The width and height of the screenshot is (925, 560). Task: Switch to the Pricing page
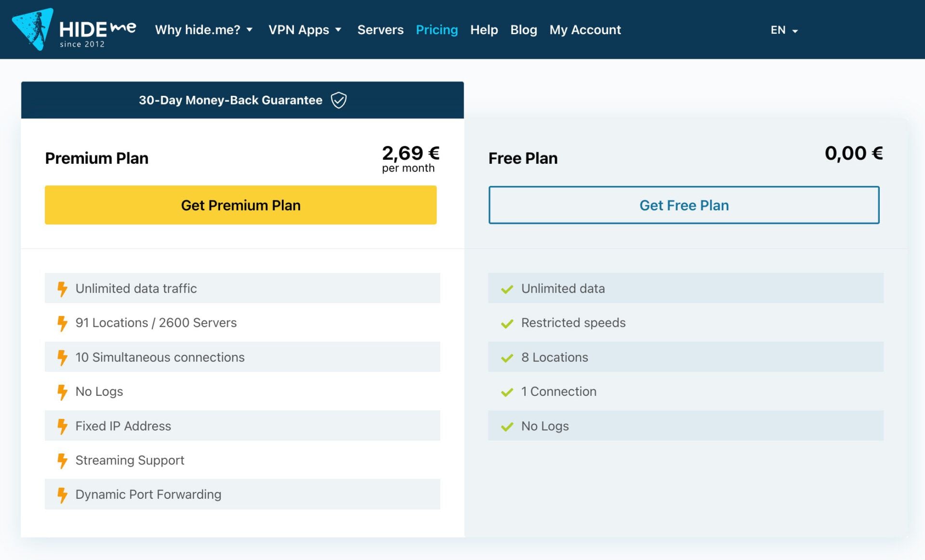436,30
